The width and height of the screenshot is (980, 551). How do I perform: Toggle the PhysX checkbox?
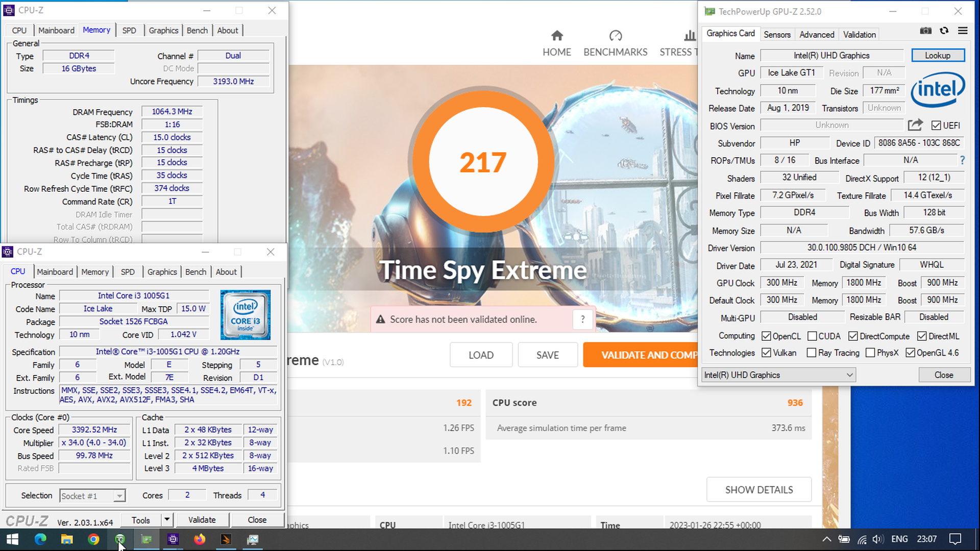coord(870,353)
